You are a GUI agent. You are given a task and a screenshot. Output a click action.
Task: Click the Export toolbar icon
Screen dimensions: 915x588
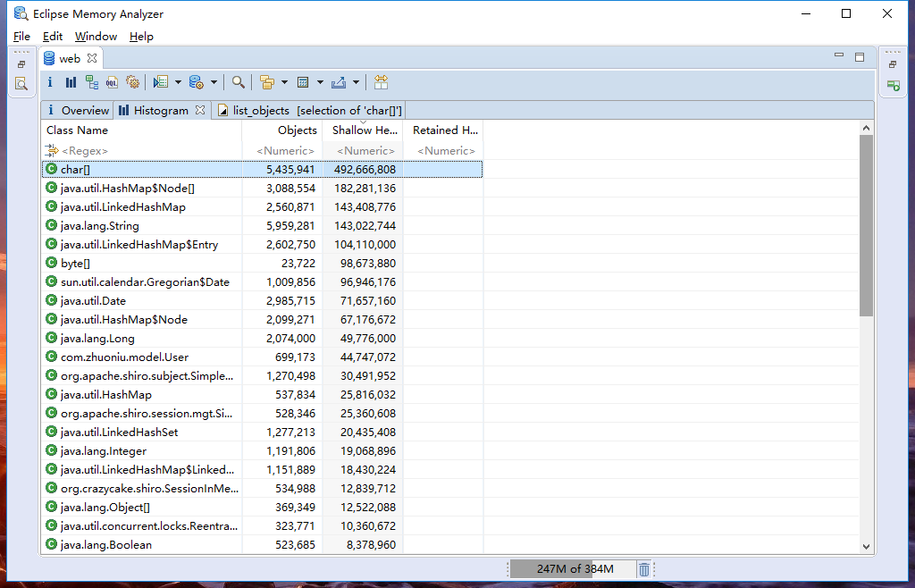point(339,82)
